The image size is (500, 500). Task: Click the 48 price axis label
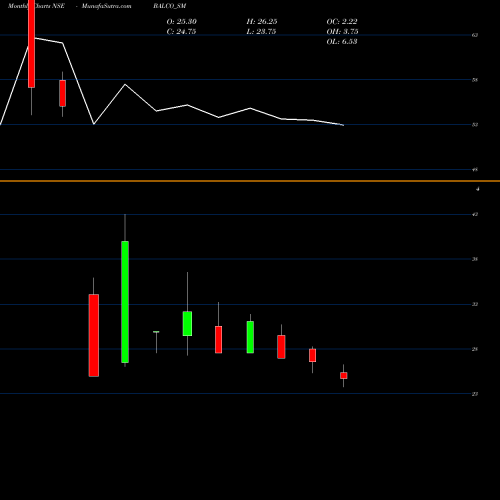point(475,170)
